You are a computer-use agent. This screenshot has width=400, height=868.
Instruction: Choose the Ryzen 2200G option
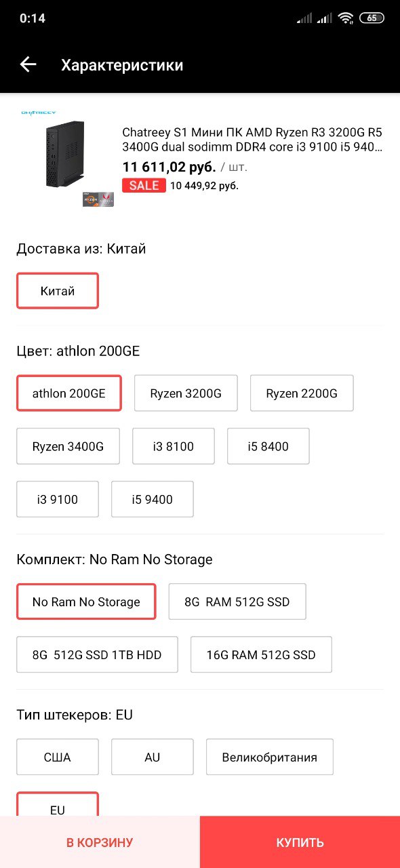pos(302,393)
